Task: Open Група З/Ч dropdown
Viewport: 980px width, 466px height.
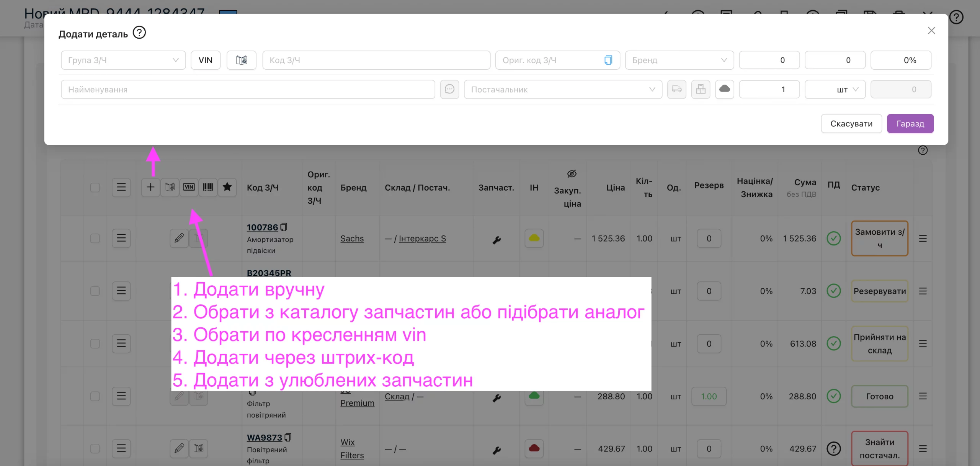Action: (123, 60)
